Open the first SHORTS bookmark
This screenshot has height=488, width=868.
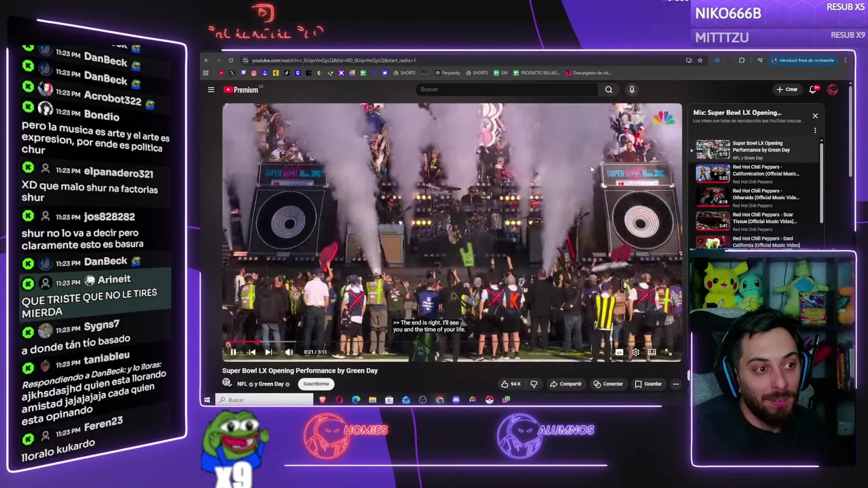coord(404,73)
